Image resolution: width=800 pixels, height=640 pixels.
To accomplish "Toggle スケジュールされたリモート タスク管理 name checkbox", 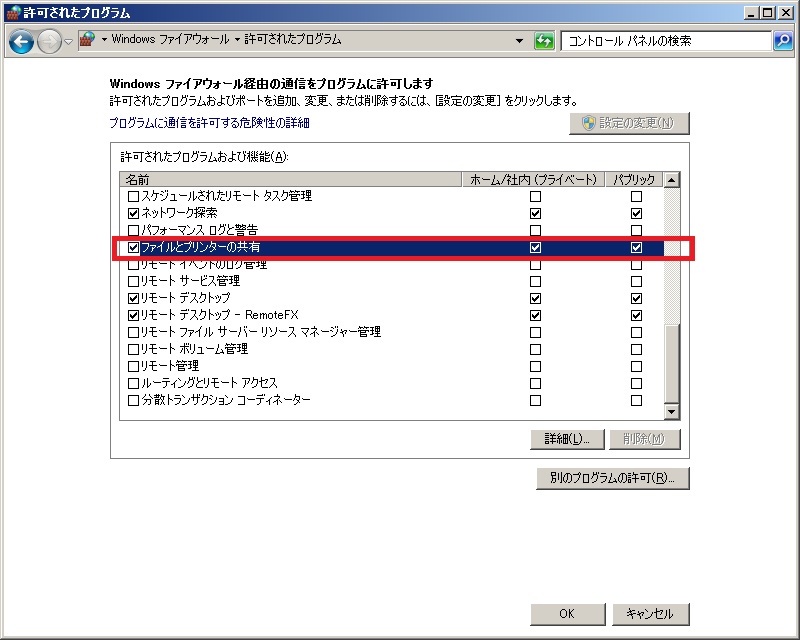I will 133,196.
